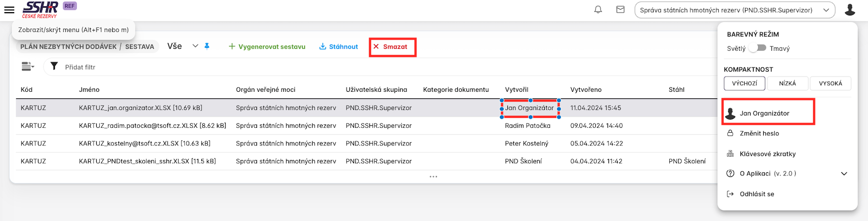Select VÝCHOZÍ compactness option

coord(745,83)
